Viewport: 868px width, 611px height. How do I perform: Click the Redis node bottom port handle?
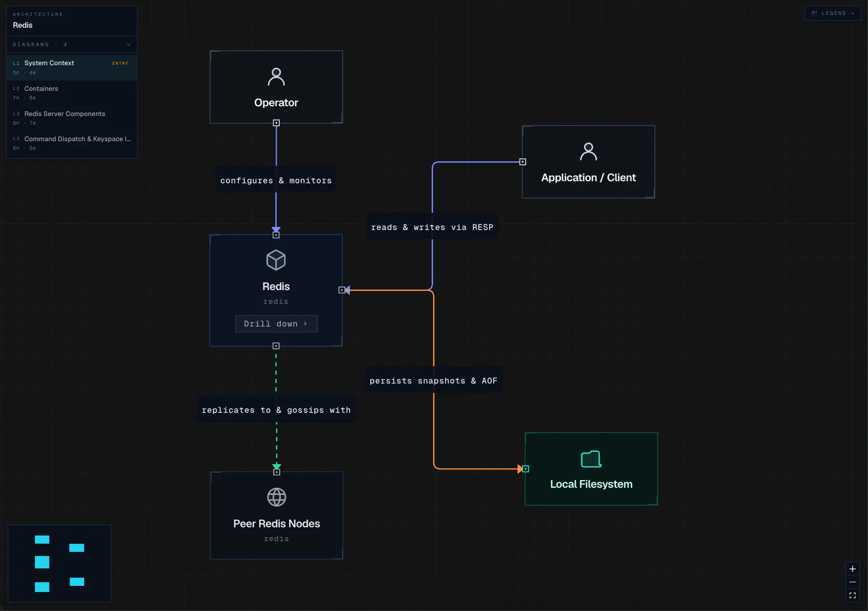coord(276,346)
